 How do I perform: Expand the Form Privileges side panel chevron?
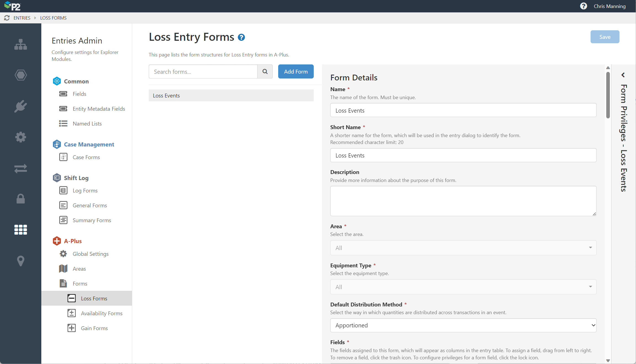623,75
